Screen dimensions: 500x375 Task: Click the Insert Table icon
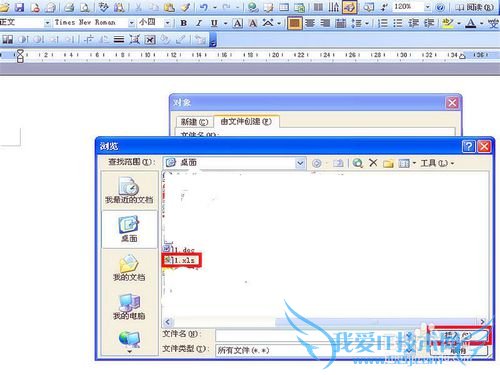[284, 7]
